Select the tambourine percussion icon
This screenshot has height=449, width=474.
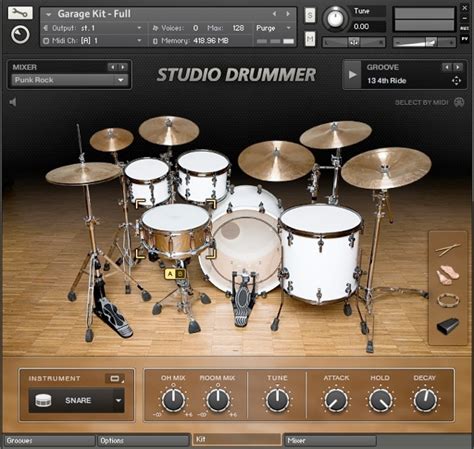[x=448, y=300]
